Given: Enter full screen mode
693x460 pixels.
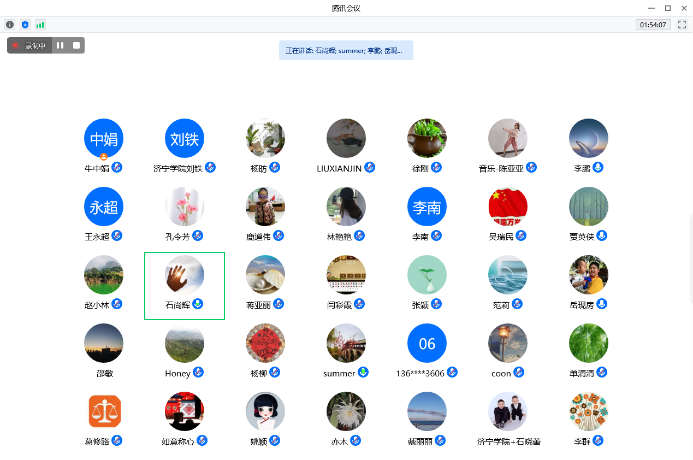Looking at the screenshot, I should tap(681, 24).
